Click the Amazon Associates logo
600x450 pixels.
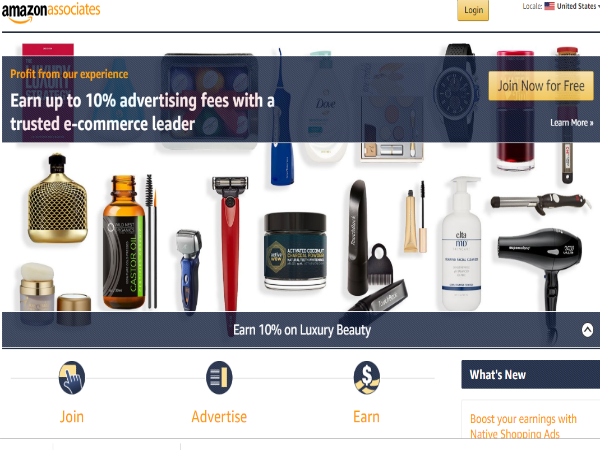[51, 12]
